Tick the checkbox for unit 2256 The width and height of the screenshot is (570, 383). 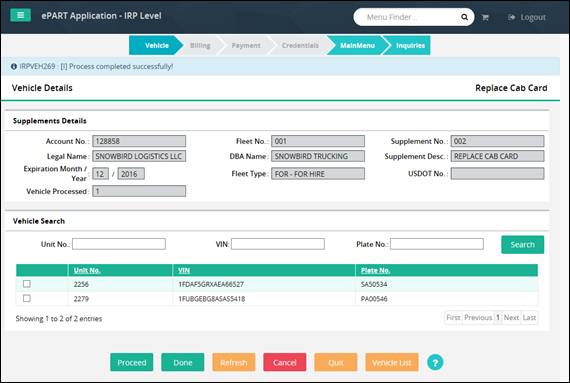pos(27,284)
